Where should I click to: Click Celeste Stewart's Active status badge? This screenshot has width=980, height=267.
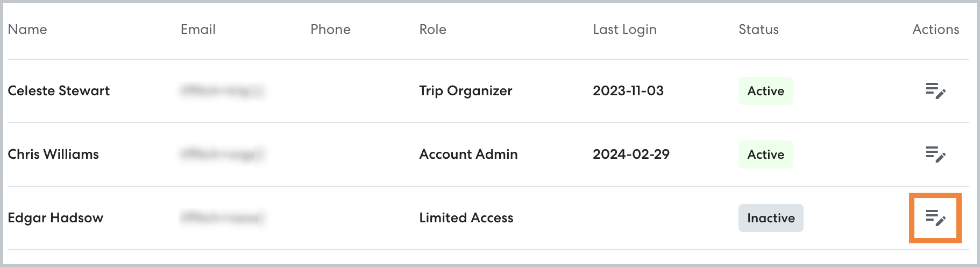click(x=765, y=91)
